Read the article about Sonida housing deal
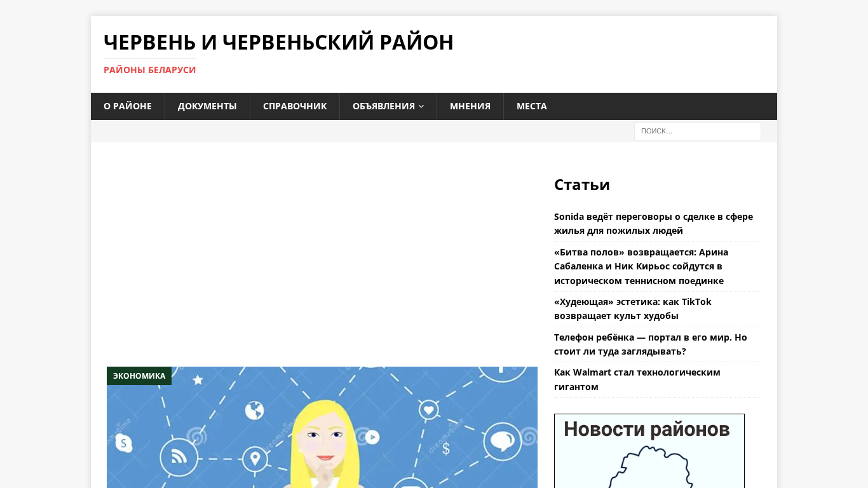 (653, 224)
